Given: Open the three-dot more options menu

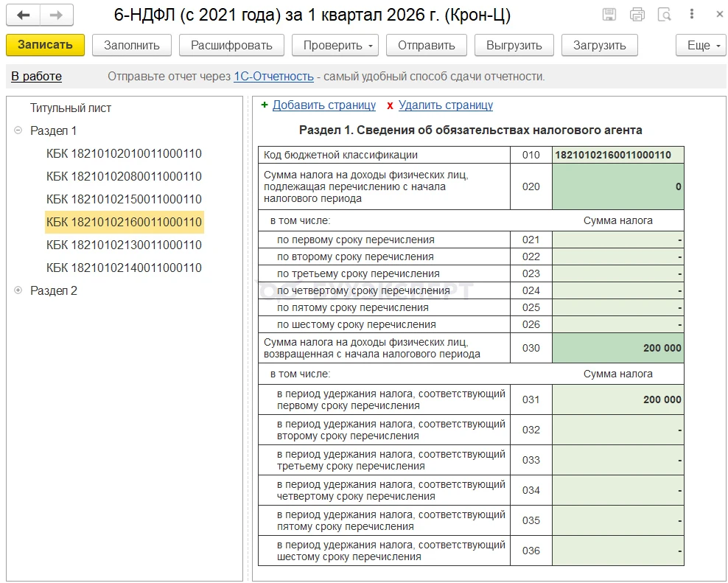Looking at the screenshot, I should (692, 15).
